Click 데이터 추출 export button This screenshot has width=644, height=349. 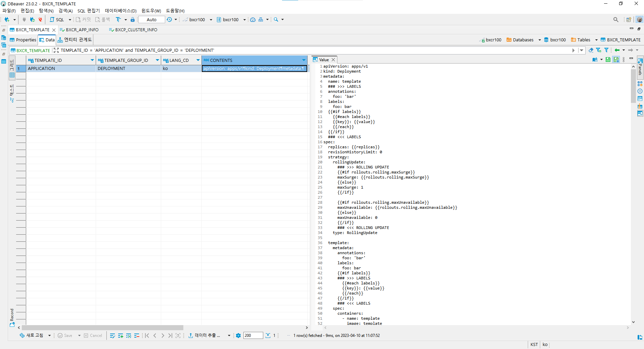[204, 336]
